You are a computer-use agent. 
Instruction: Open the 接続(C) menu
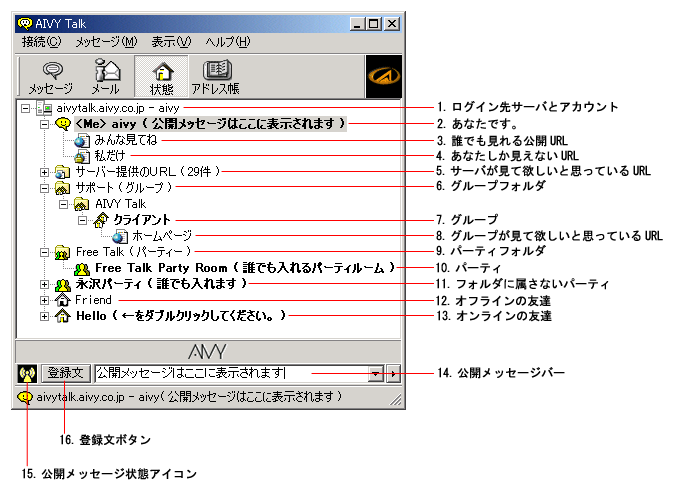coord(42,42)
